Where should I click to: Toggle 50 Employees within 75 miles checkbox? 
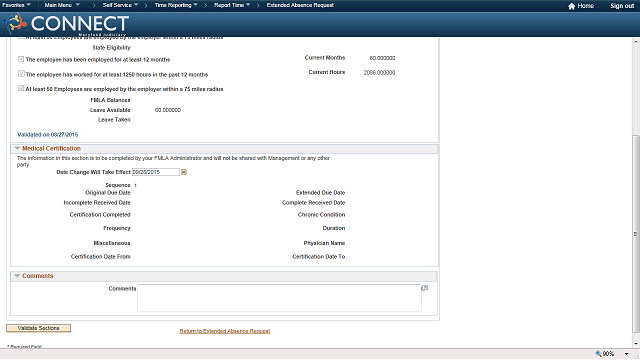[21, 89]
